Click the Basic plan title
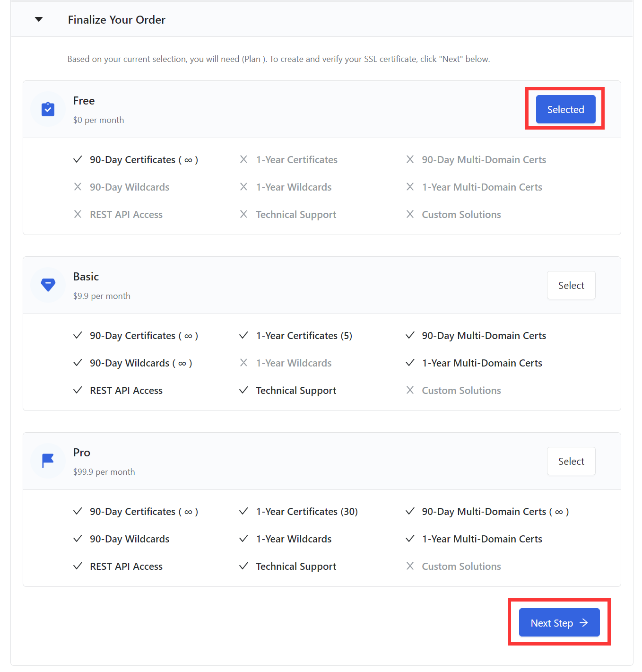The height and width of the screenshot is (672, 642). (86, 277)
